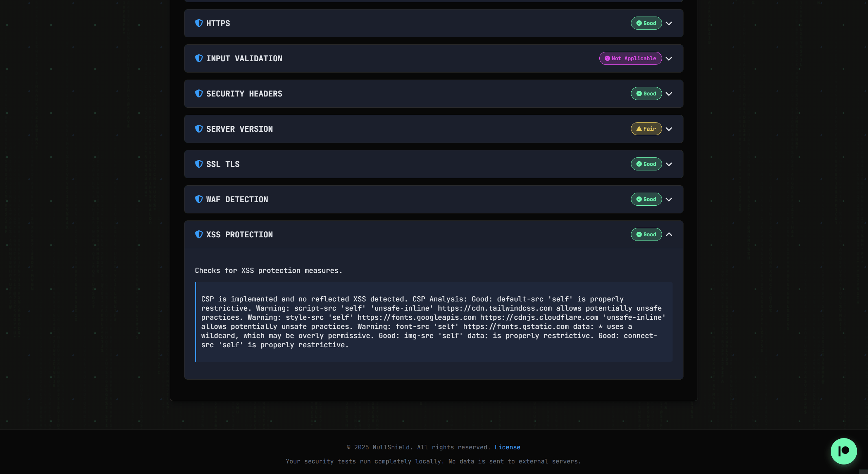Screen dimensions: 868x474
Task: Click the Fair badge on Server Version
Action: pyautogui.click(x=646, y=129)
